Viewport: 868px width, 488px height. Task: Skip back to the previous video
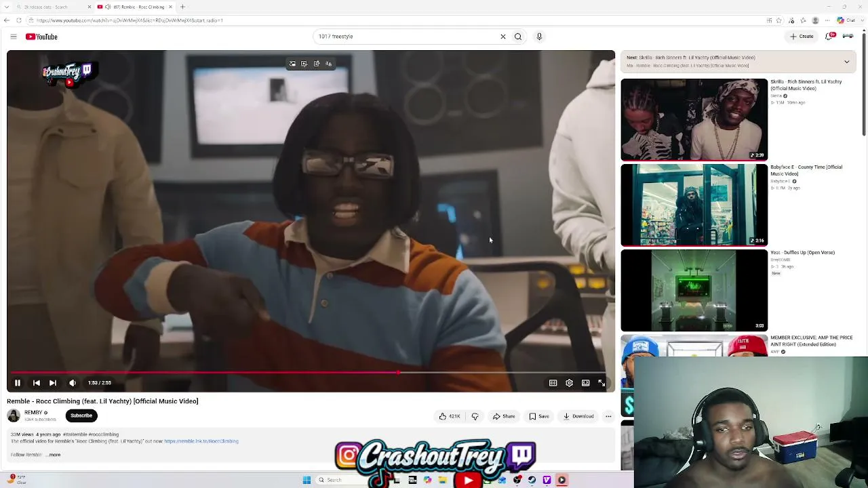tap(37, 383)
